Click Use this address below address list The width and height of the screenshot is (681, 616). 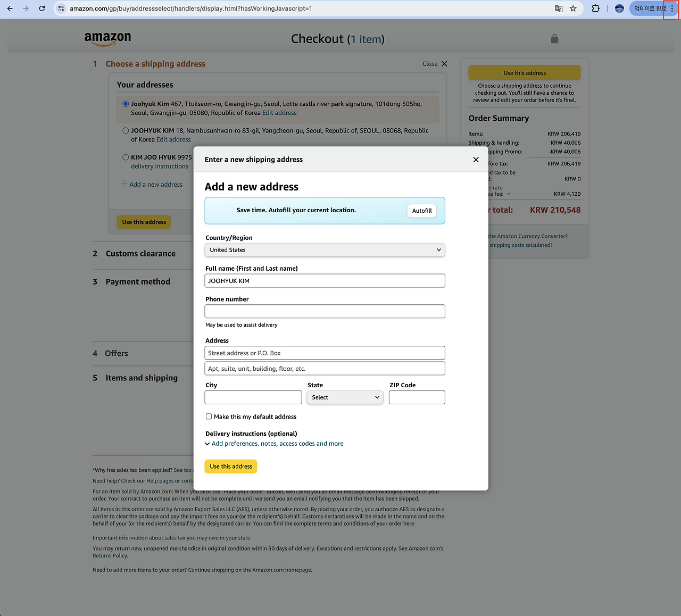[x=144, y=222]
